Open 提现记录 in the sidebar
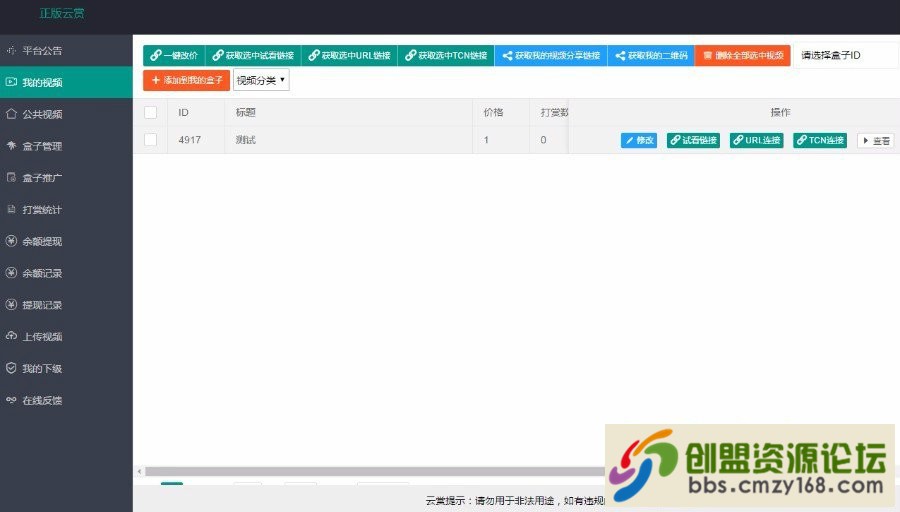 66,305
